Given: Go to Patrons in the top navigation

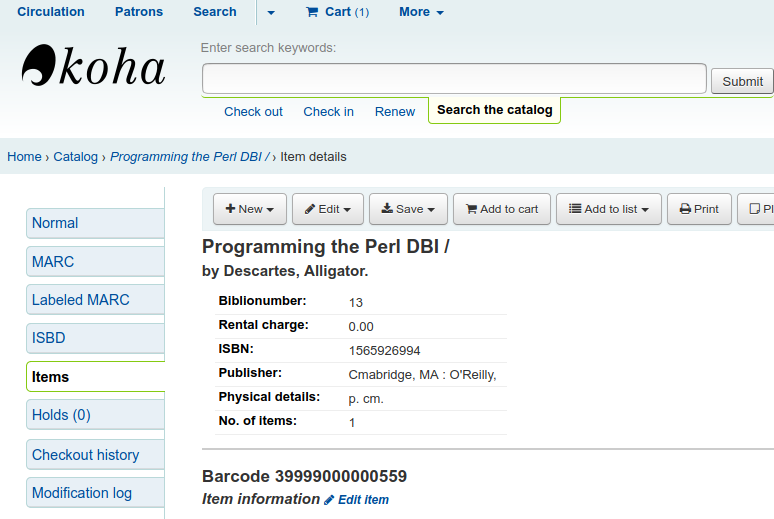Looking at the screenshot, I should pyautogui.click(x=139, y=12).
